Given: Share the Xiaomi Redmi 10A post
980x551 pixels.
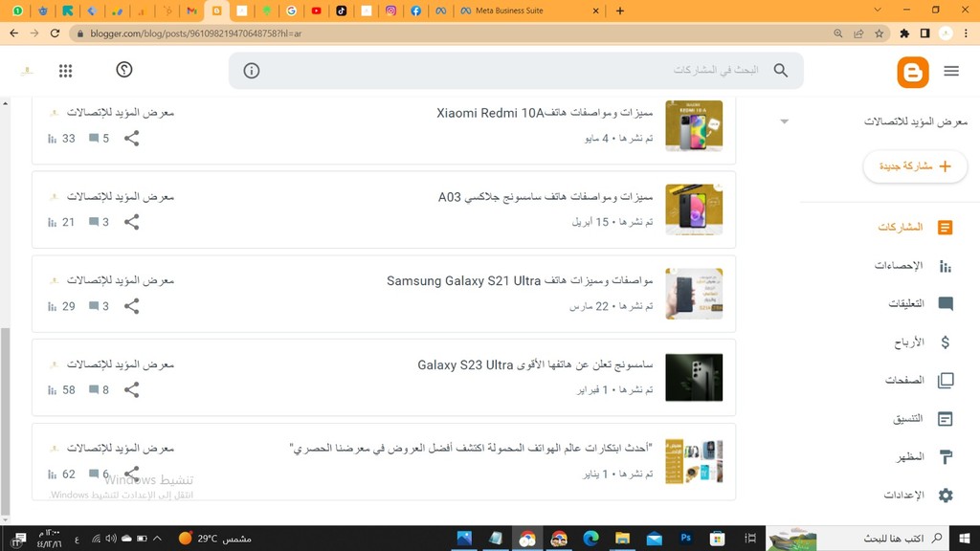Looking at the screenshot, I should tap(131, 138).
